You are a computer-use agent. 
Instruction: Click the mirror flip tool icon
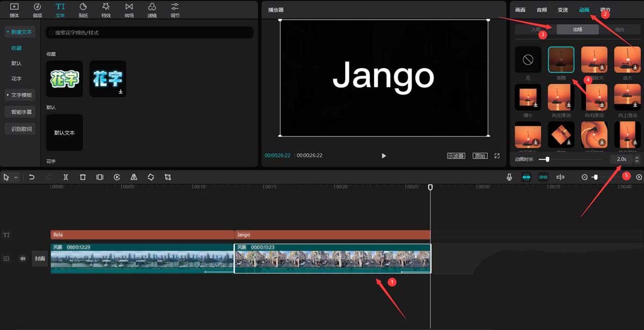134,177
